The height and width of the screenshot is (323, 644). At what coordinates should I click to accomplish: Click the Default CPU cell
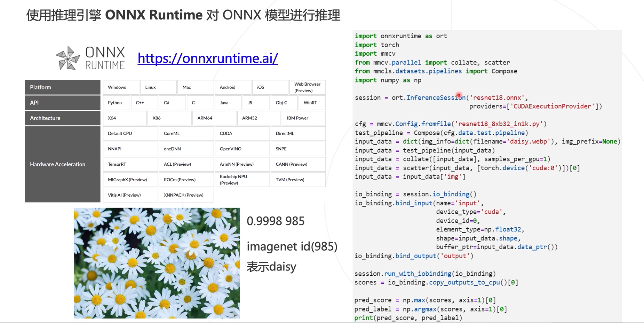pos(130,134)
